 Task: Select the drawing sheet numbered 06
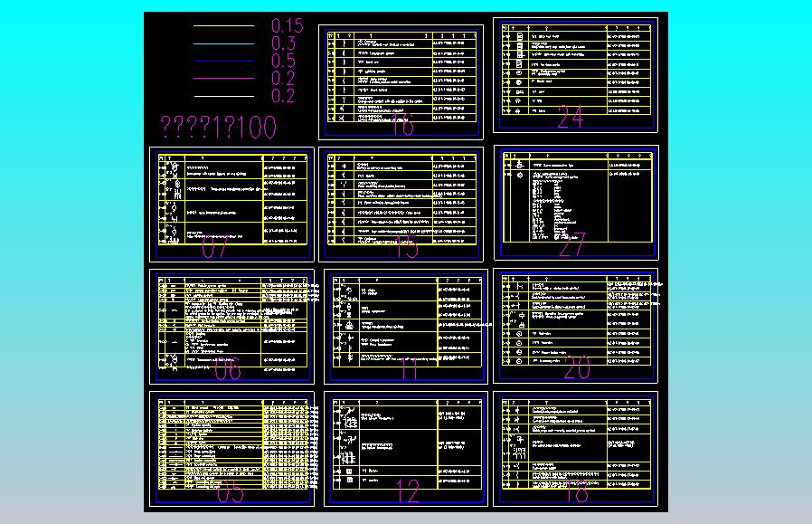[x=231, y=327]
